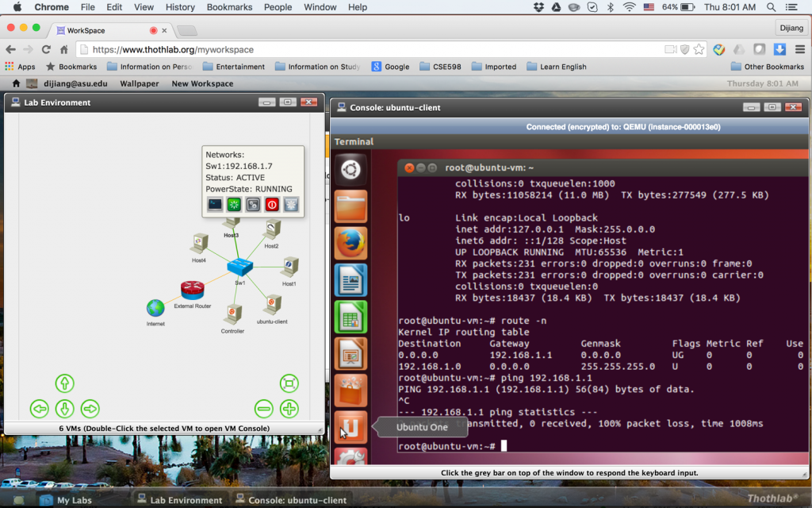Screen dimensions: 812x508
Task: Zoom in the lab topology with the plus button
Action: point(289,409)
